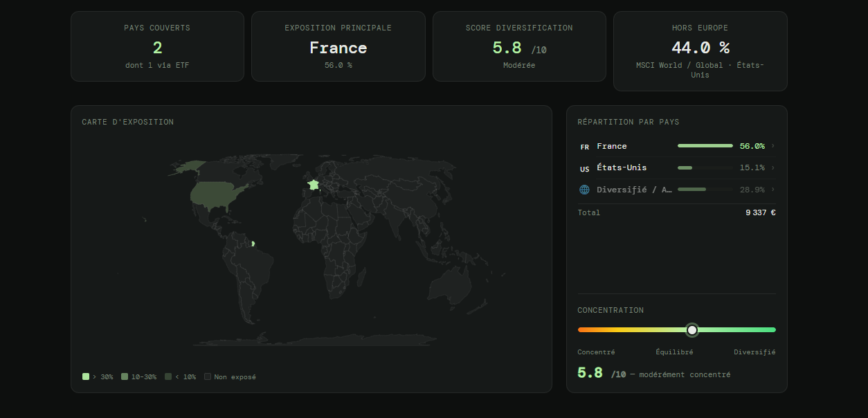Click the FR country code badge
This screenshot has height=418, width=868.
pyautogui.click(x=584, y=147)
